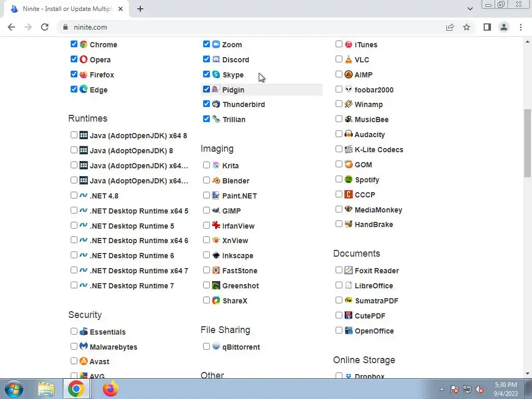Open Chrome's three-dot menu
532x399 pixels.
tap(521, 27)
